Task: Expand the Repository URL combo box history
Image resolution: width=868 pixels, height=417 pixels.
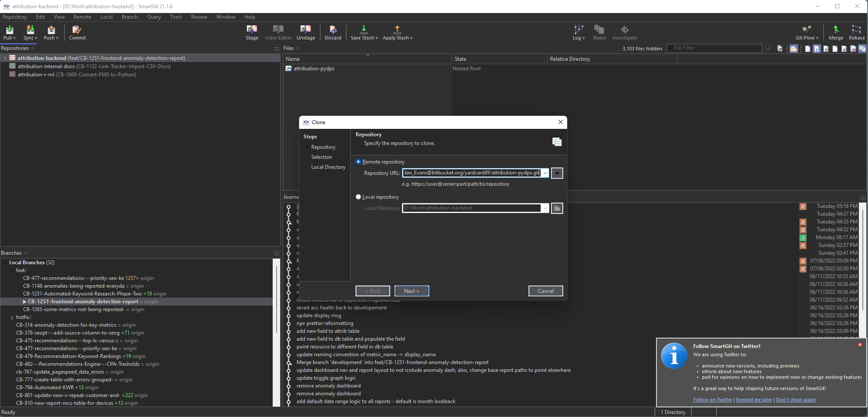Action: (545, 173)
